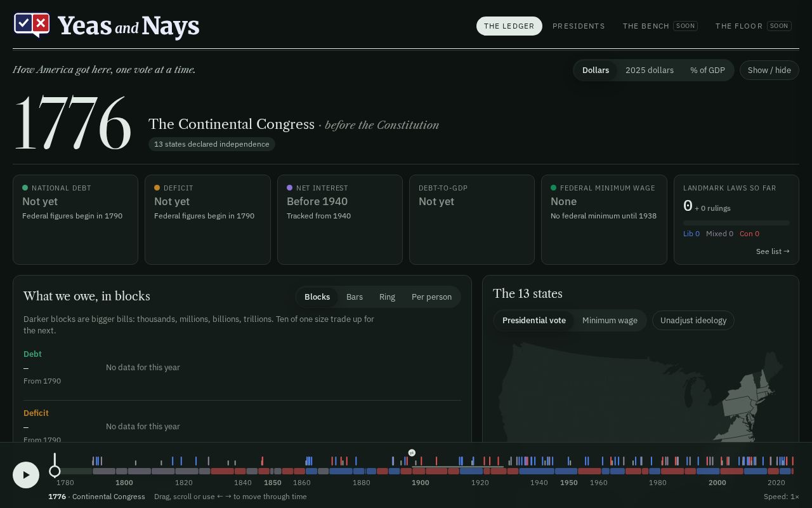Choose the Ring view

click(x=387, y=297)
